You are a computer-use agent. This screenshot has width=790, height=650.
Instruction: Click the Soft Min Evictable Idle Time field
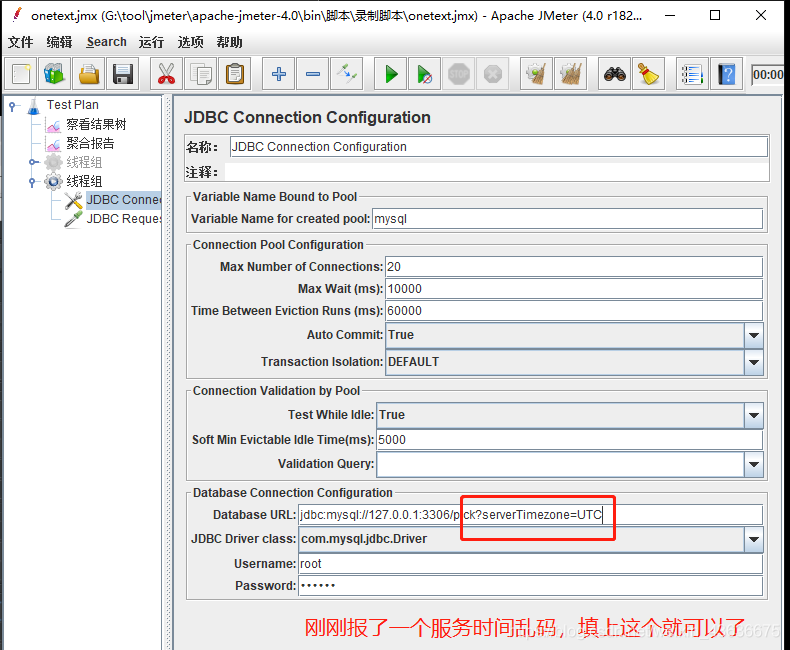tap(569, 439)
